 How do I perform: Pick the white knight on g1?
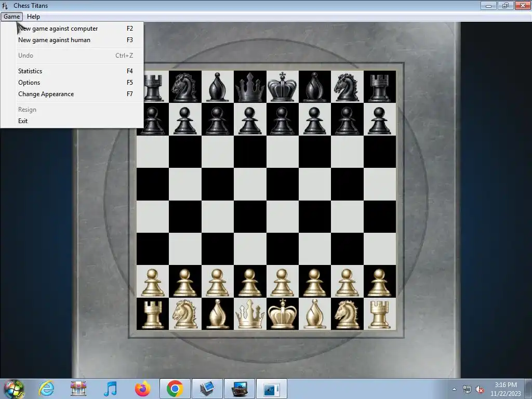[347, 314]
